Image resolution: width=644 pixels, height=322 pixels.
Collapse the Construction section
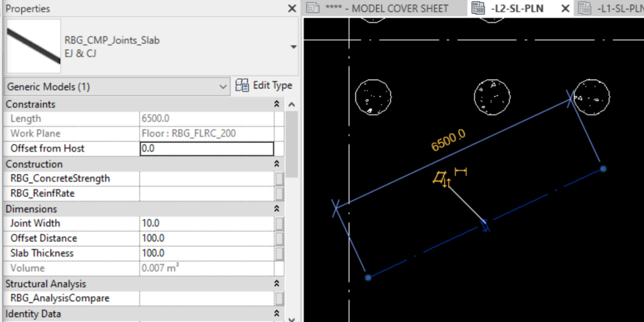coord(277,164)
